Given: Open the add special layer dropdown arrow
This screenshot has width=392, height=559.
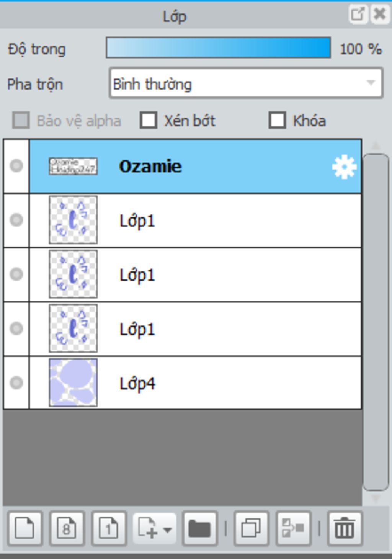Looking at the screenshot, I should (167, 529).
